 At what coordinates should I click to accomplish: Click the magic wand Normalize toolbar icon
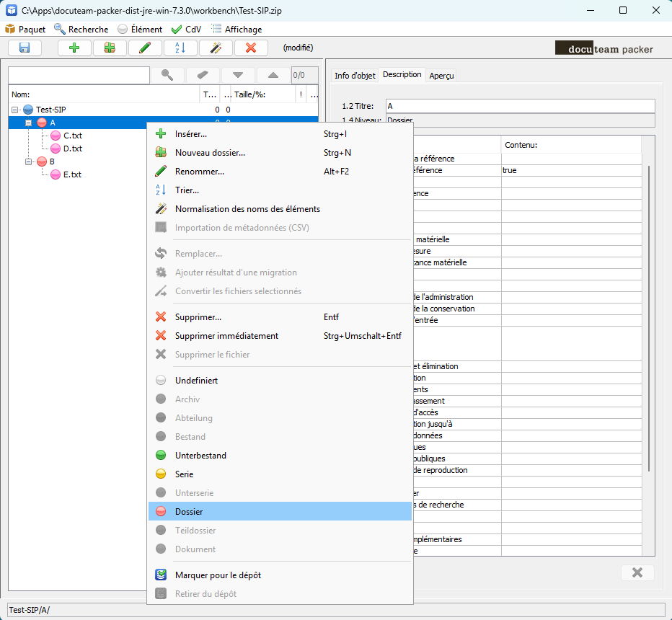(x=216, y=48)
